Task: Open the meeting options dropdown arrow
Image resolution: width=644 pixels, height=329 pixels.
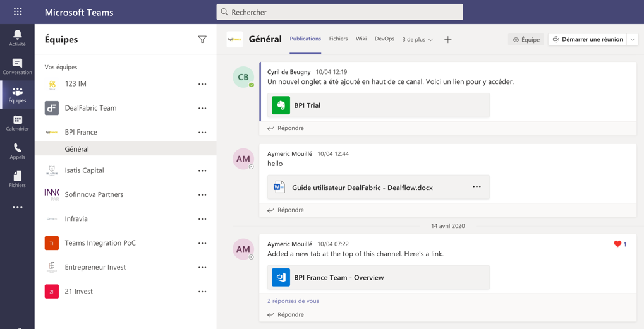Action: (x=633, y=39)
